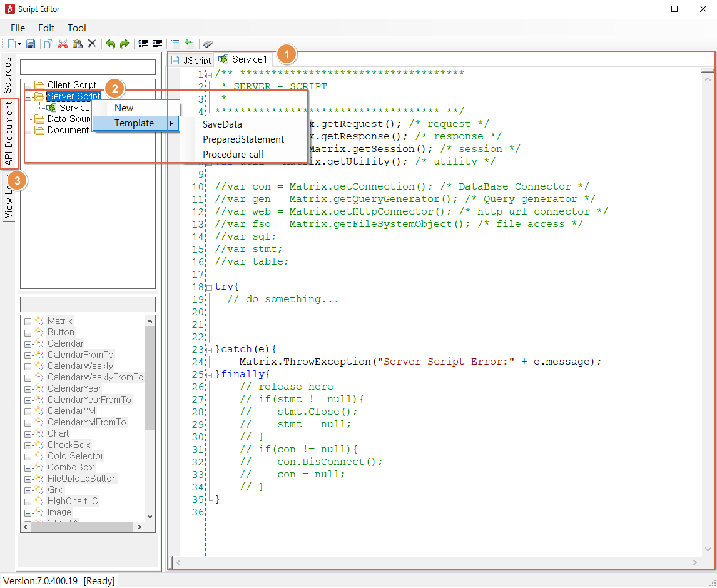717x588 pixels.
Task: Switch to the JScript editor tab
Action: (x=191, y=60)
